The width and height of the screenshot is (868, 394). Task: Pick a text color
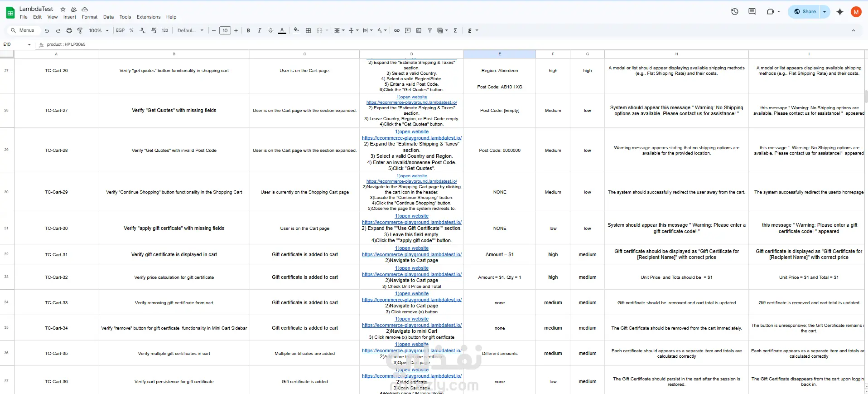282,30
